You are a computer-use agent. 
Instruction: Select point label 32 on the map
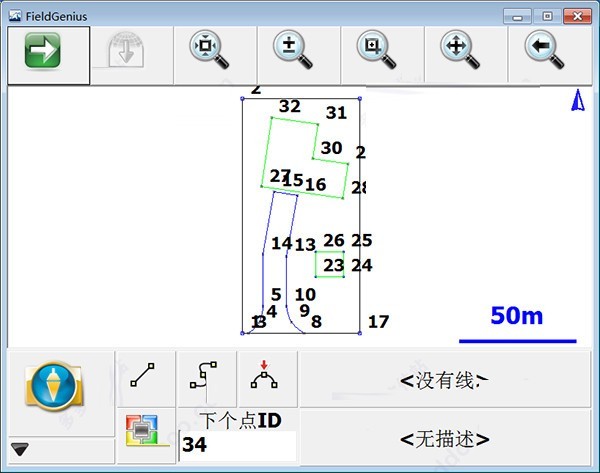290,106
